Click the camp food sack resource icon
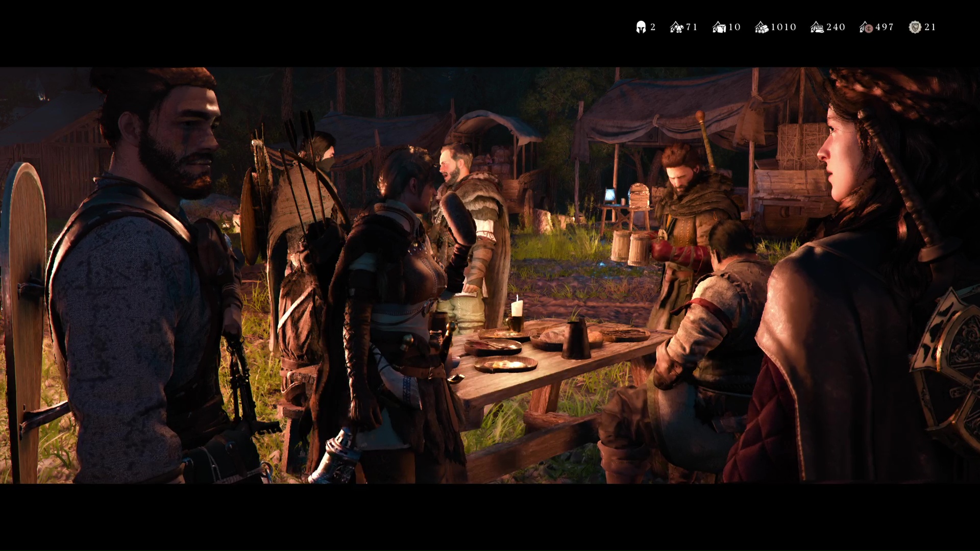This screenshot has width=980, height=551. coord(817,27)
